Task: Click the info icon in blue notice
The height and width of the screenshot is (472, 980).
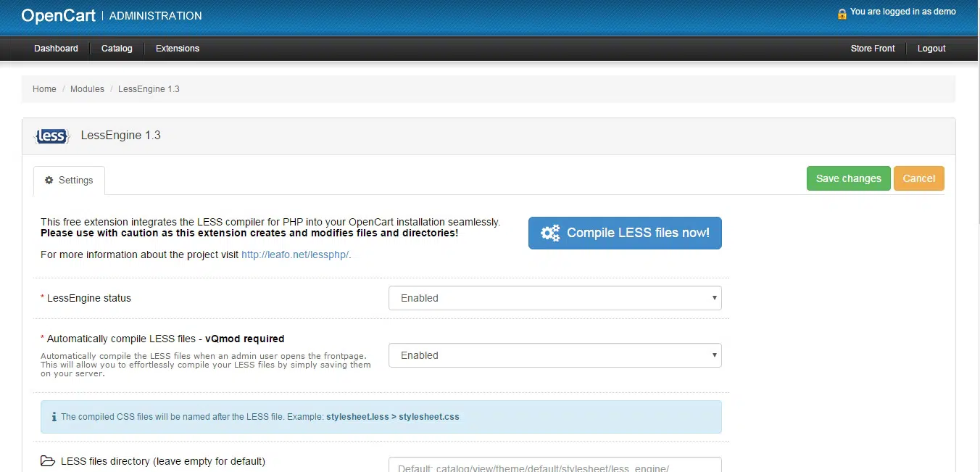Action: [x=54, y=417]
